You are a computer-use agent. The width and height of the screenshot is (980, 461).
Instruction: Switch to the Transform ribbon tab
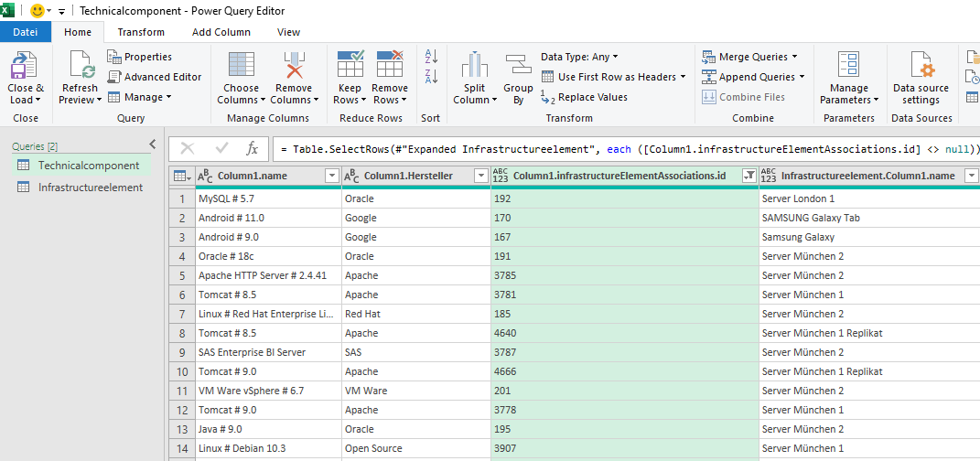pyautogui.click(x=141, y=32)
